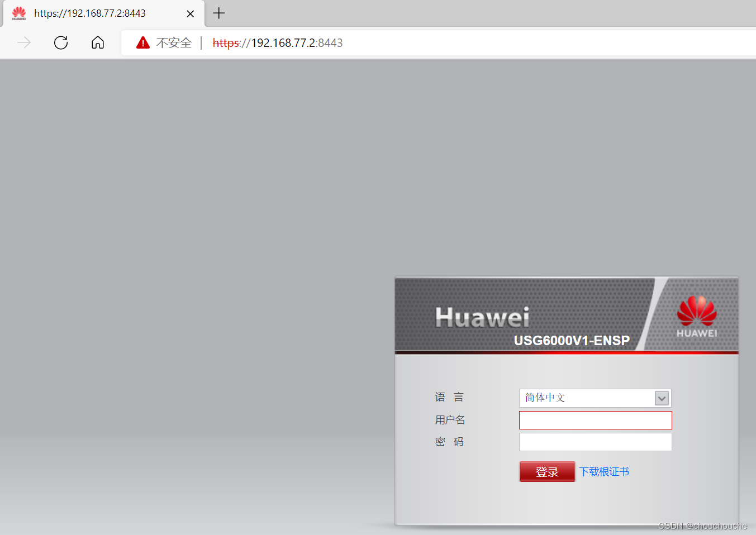Viewport: 756px width, 535px height.
Task: Click the USG6000V1-ENSP product title text
Action: 572,341
